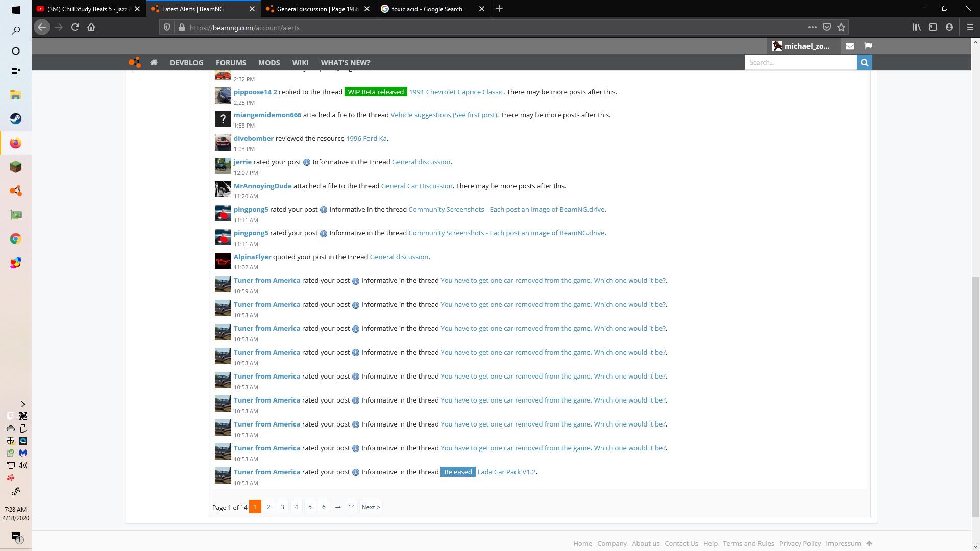This screenshot has width=980, height=551.
Task: Open Contact Us footer link
Action: (x=681, y=543)
